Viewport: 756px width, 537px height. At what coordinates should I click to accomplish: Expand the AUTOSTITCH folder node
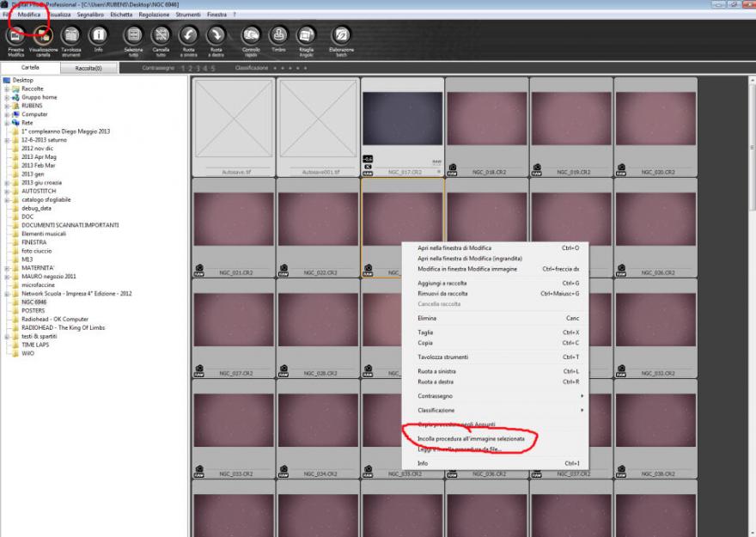coord(7,191)
